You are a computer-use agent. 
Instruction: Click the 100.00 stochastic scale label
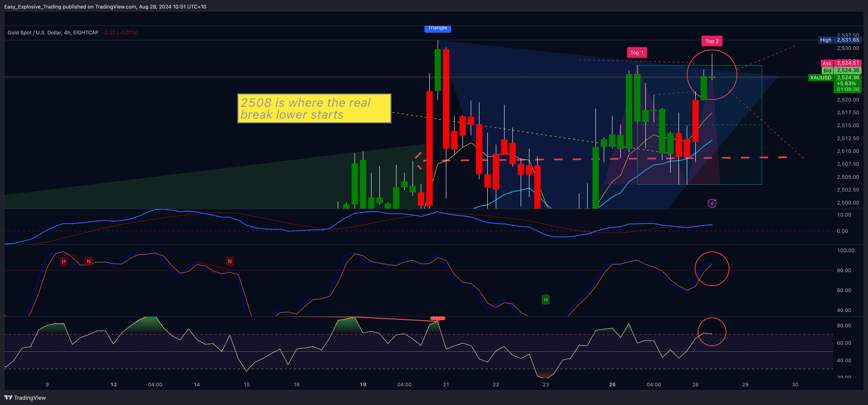(845, 250)
